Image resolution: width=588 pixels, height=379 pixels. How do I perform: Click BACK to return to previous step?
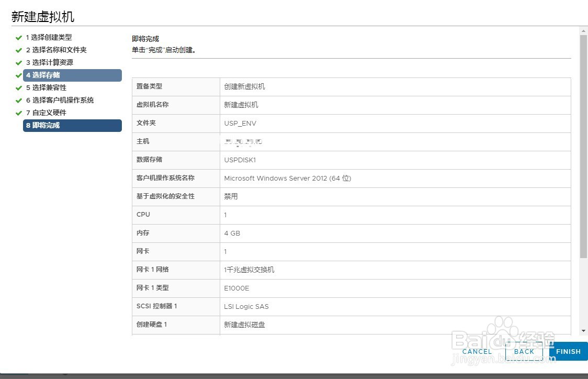point(524,351)
